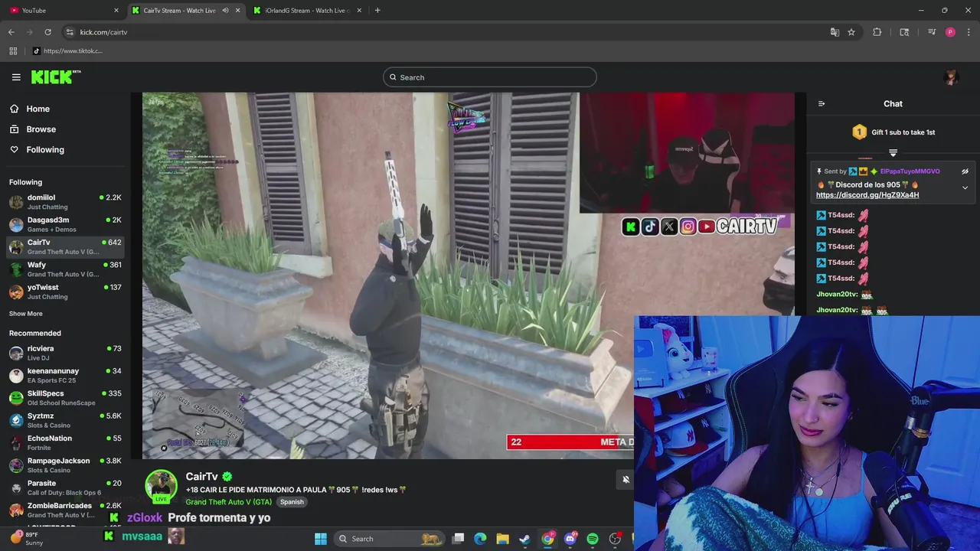Open the Discord invite link in pinned message
This screenshot has width=980, height=551.
[x=867, y=195]
